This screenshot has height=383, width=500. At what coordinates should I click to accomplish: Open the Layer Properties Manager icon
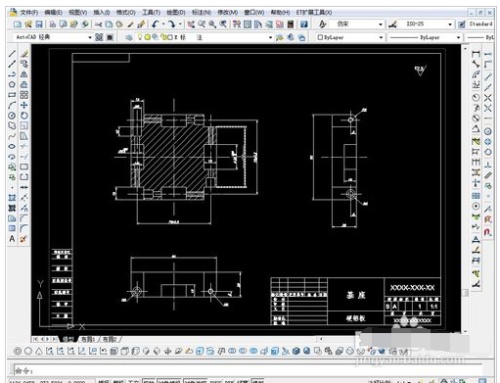[129, 37]
